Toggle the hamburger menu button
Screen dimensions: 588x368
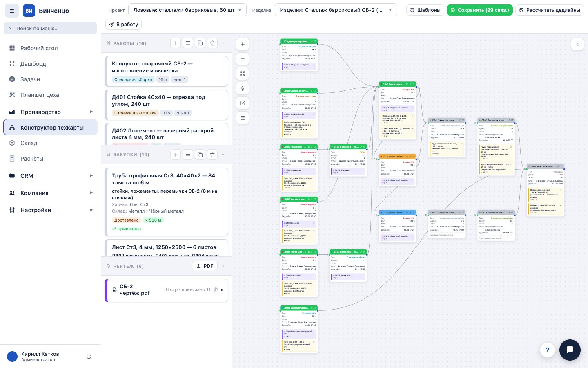point(12,11)
